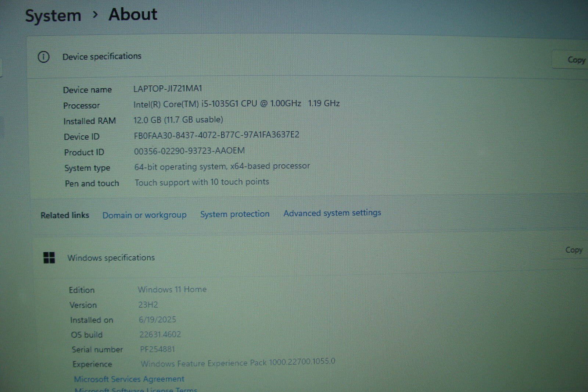Open the System protection link

point(234,214)
